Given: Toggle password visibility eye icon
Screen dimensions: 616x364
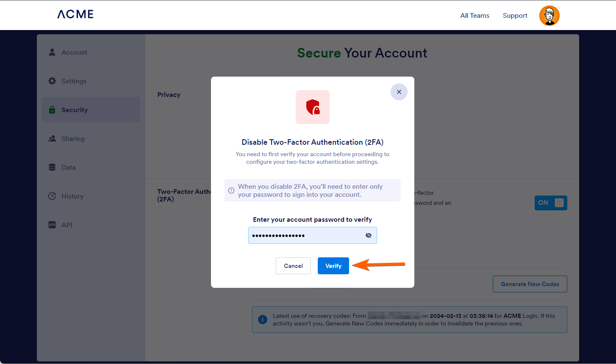Looking at the screenshot, I should point(369,235).
